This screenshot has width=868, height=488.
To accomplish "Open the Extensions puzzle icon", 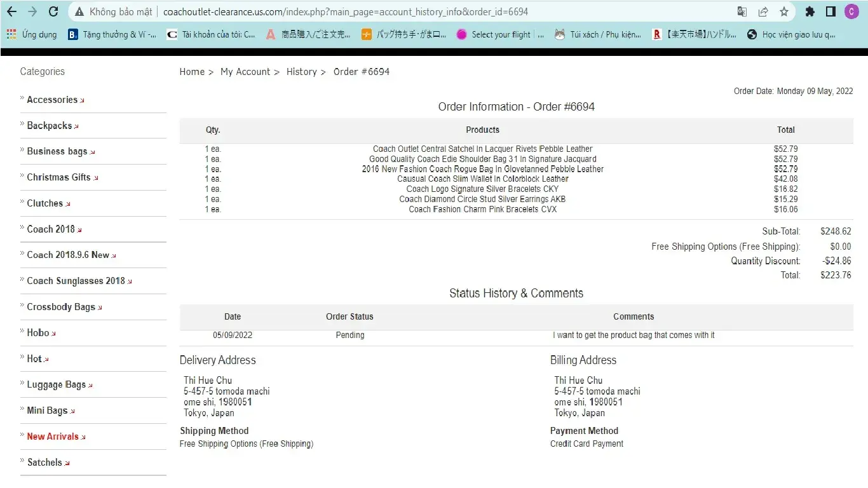I will point(810,11).
